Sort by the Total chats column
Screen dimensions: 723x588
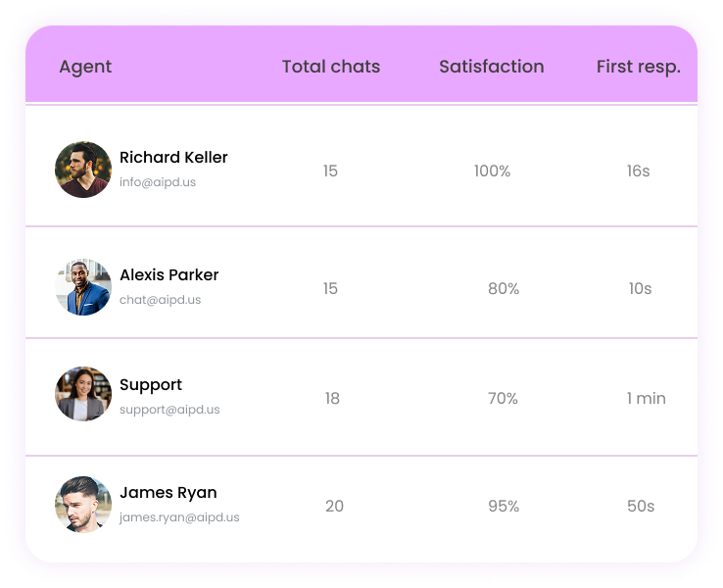coord(331,67)
